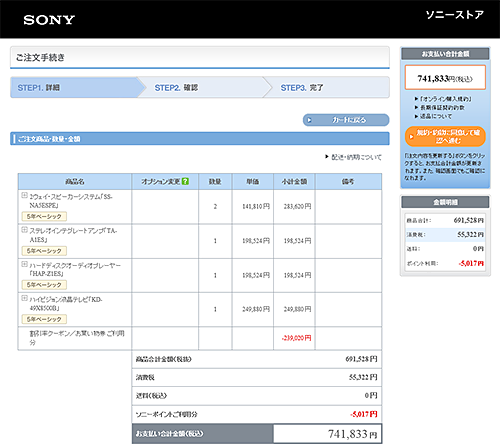Click the 141,810 unit price cell
The image size is (500, 447).
(x=253, y=207)
